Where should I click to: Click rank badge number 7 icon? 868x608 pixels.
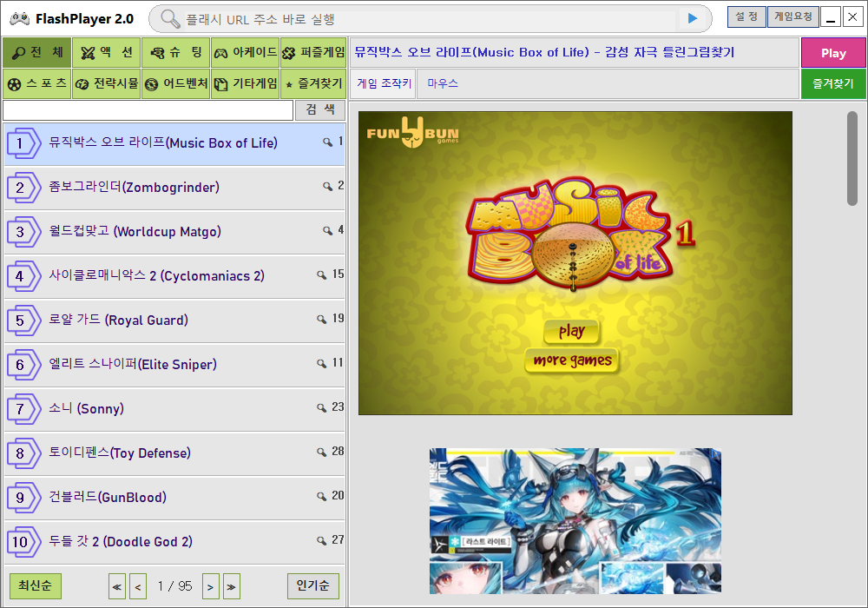point(23,409)
